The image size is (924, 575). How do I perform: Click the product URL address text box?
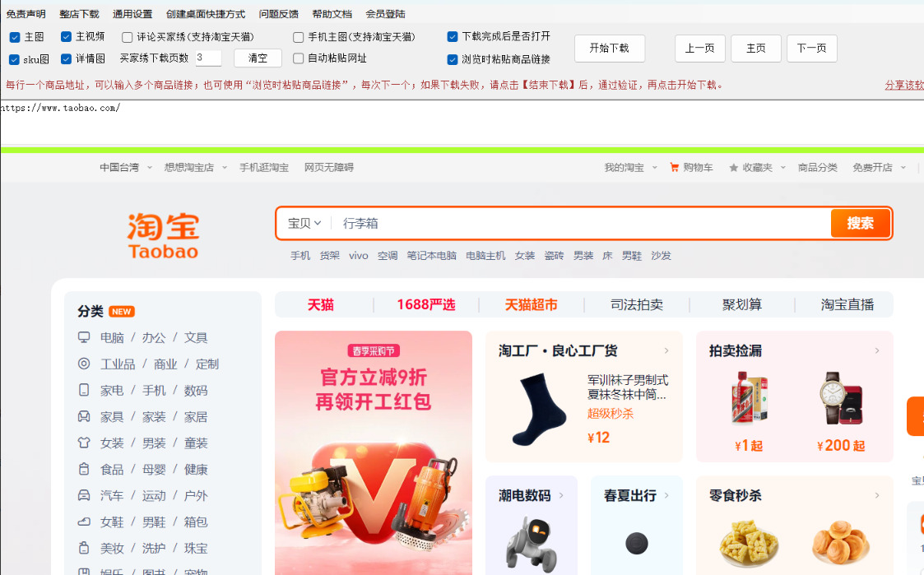click(462, 122)
